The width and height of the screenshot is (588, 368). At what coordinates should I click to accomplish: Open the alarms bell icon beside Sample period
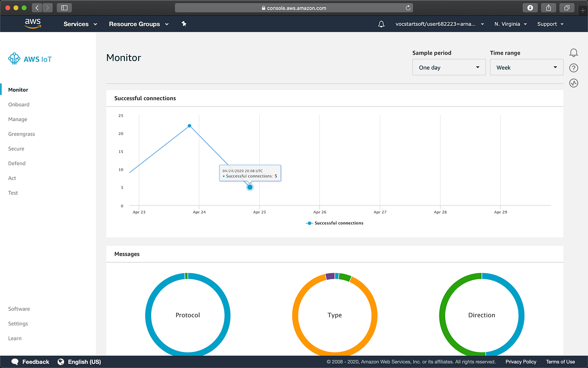[x=573, y=52]
